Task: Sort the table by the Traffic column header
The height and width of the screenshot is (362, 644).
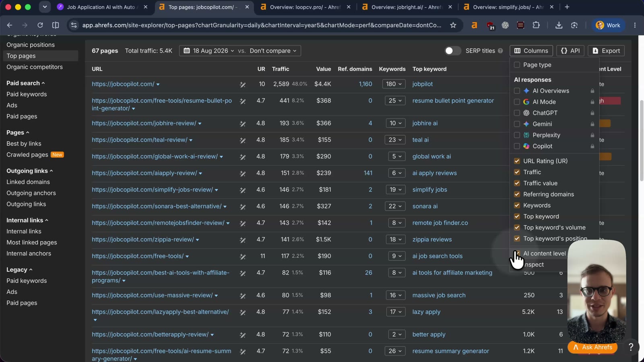Action: [281, 69]
